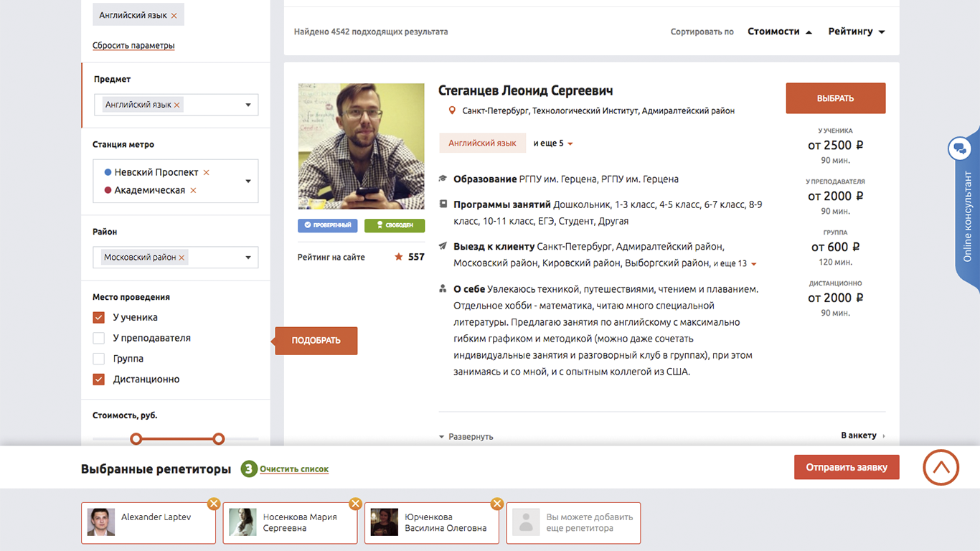Remove Юрченкова Василина Олеговна from selected tutors
The width and height of the screenshot is (980, 551).
tap(496, 504)
